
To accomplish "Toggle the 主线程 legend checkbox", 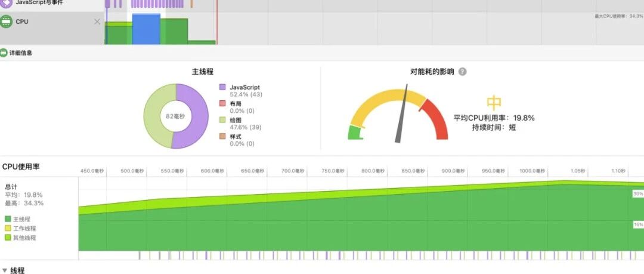I will [8, 219].
